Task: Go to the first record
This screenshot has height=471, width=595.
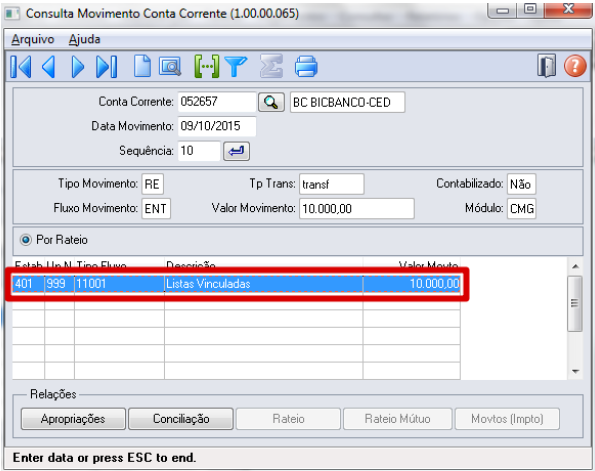Action: 21,66
